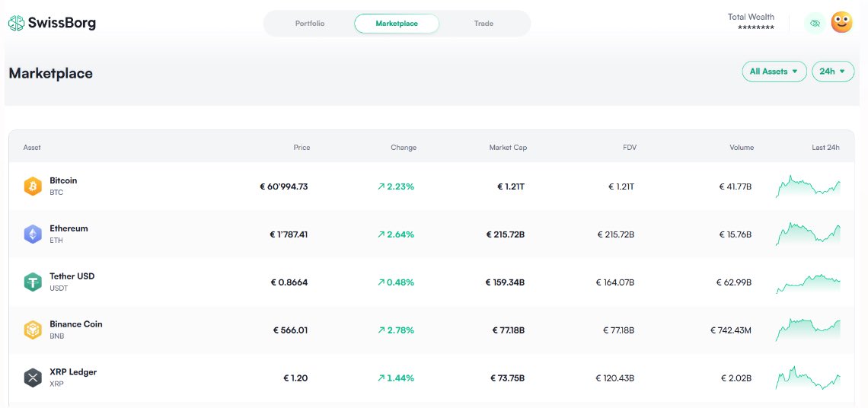Click Binance Coin's 2.78% change value
The height and width of the screenshot is (408, 868).
click(396, 330)
